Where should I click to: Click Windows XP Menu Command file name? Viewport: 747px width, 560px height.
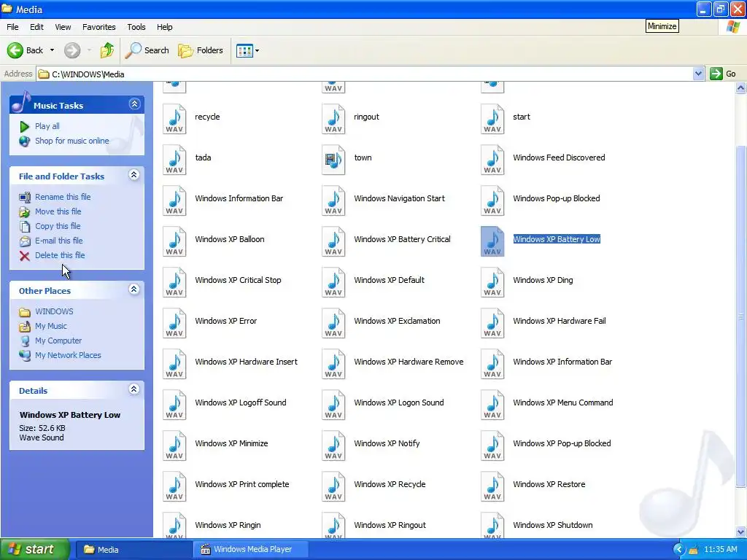(x=563, y=402)
